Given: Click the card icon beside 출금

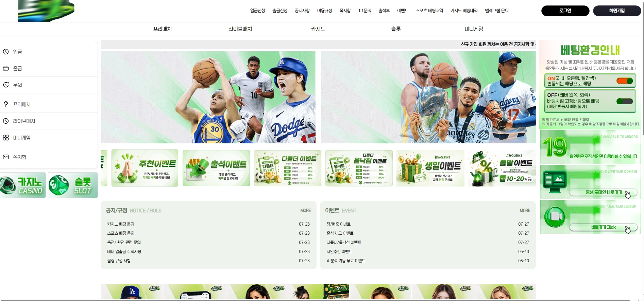Looking at the screenshot, I should coord(6,68).
